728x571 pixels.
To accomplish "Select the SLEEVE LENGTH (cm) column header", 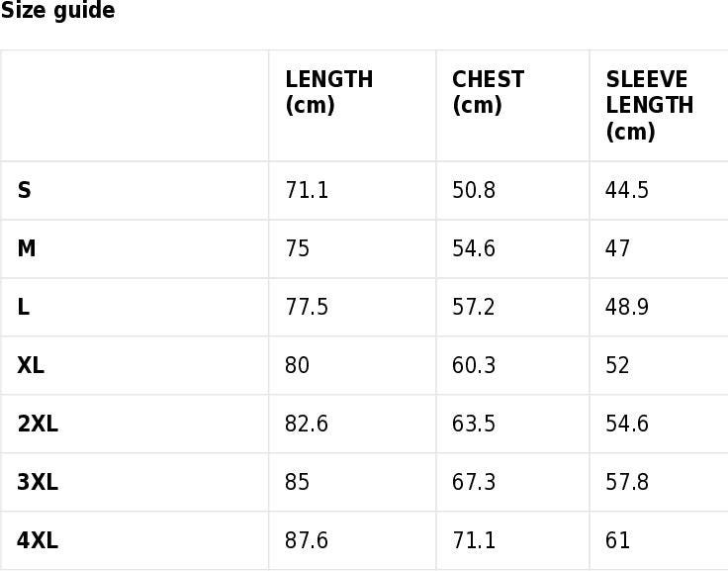I will tap(650, 105).
